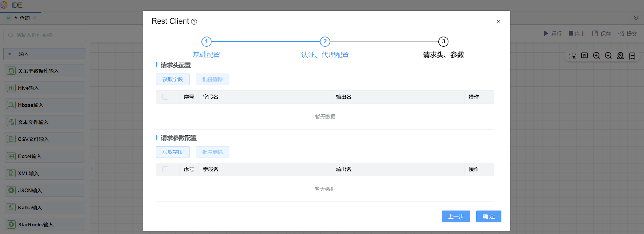Image resolution: width=644 pixels, height=234 pixels.
Task: Click the bookmark icon in canvas toolbar
Action: pos(632,56)
